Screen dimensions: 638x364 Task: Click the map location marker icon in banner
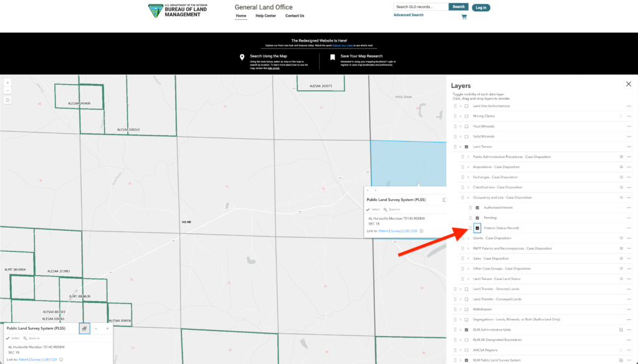point(242,57)
